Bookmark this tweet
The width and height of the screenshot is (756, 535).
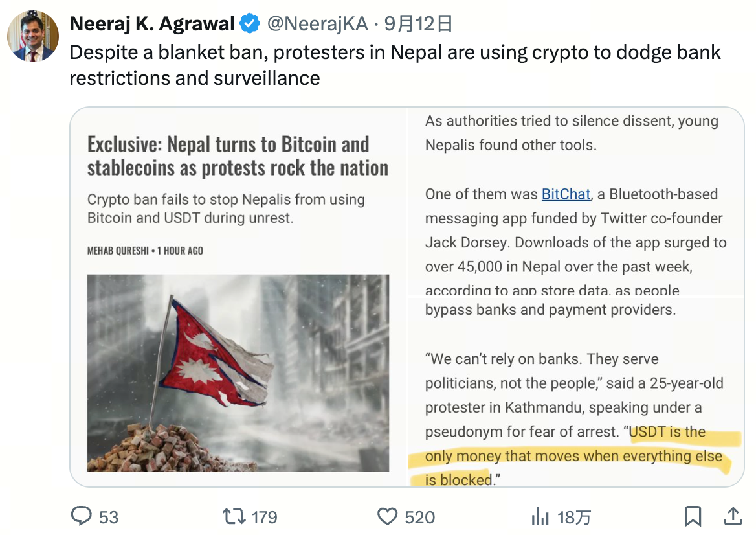[693, 516]
